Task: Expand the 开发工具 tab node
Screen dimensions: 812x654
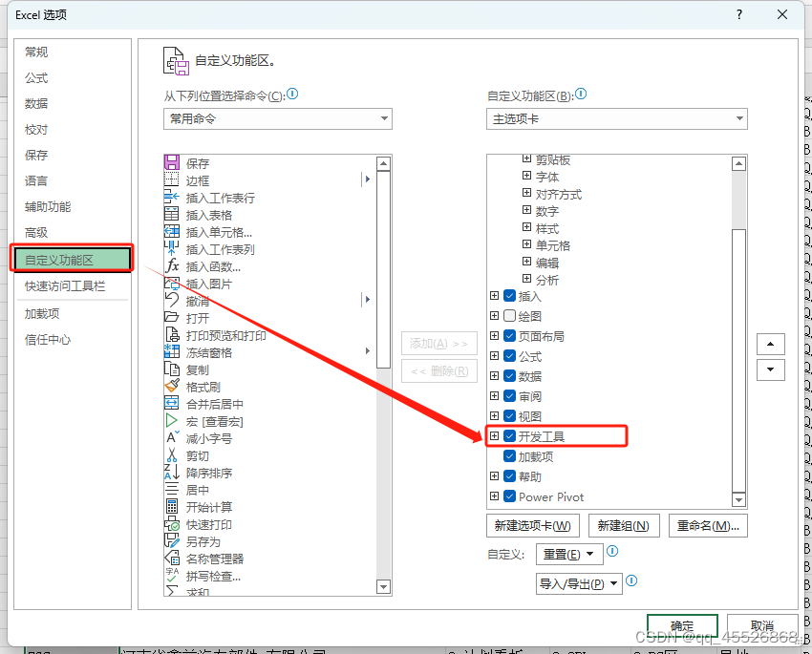Action: (495, 435)
